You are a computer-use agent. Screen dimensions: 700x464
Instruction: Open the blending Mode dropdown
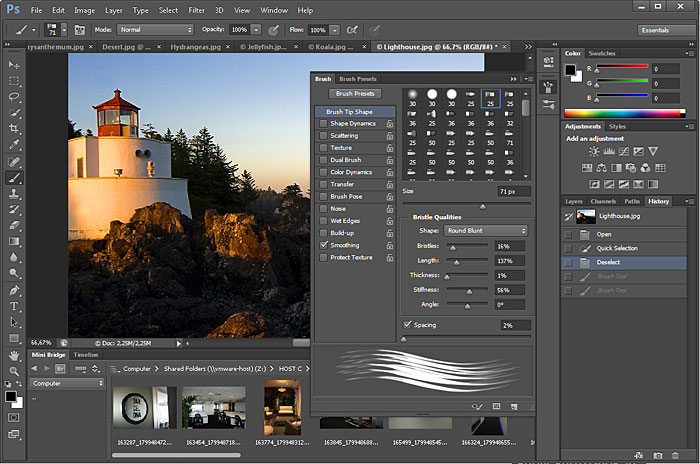155,30
